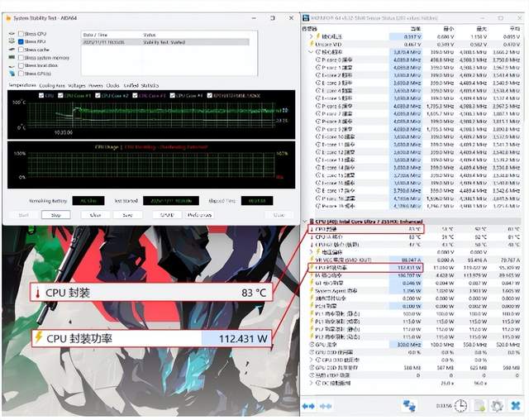Click the Clear button in AIDA64

pyautogui.click(x=96, y=215)
